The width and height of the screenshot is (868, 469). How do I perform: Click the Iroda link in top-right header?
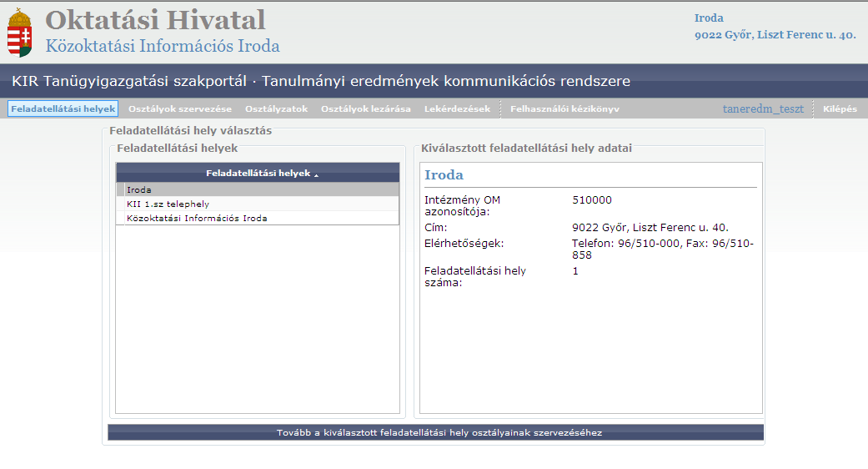[709, 18]
